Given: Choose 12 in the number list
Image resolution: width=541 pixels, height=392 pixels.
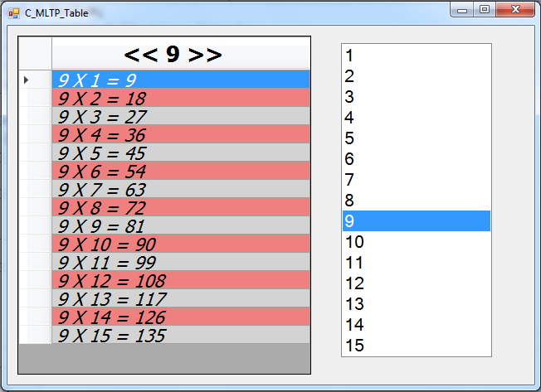Looking at the screenshot, I should pos(417,283).
